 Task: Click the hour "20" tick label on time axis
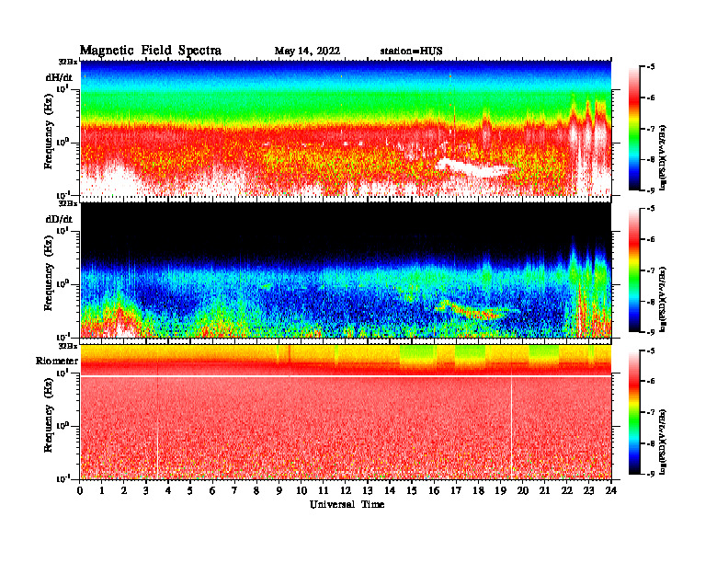click(523, 490)
